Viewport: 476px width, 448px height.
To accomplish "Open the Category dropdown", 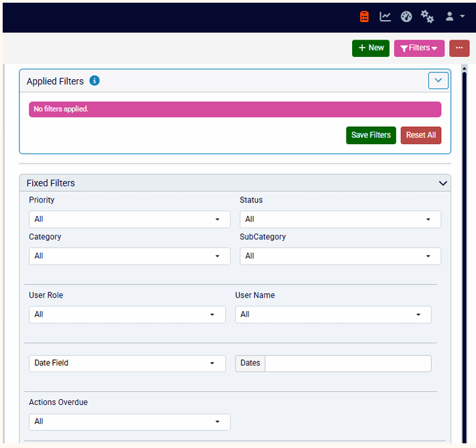I will pos(129,256).
